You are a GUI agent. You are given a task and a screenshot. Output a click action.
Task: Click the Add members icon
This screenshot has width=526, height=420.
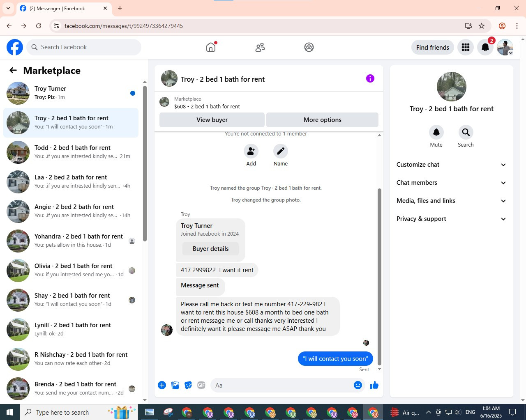click(x=251, y=151)
